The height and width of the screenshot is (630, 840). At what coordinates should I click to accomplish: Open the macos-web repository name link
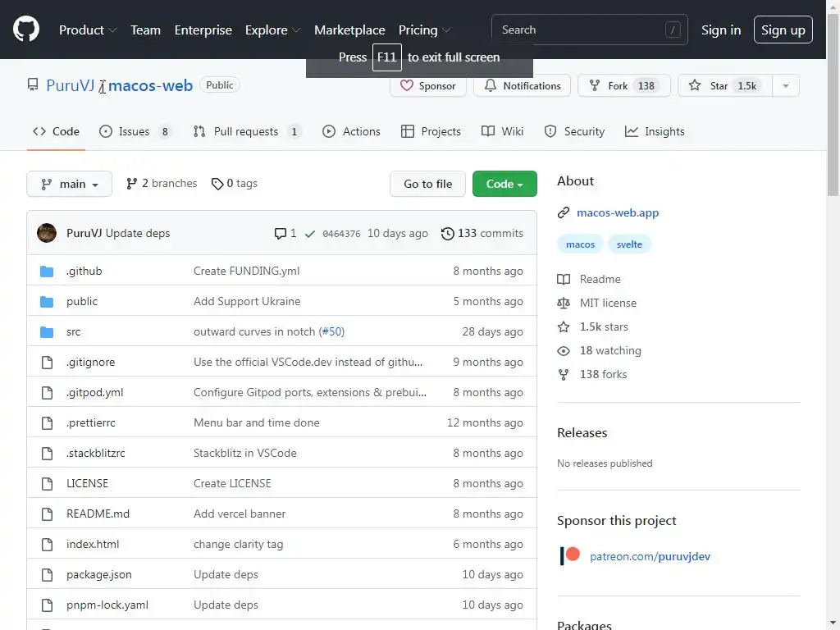[151, 85]
